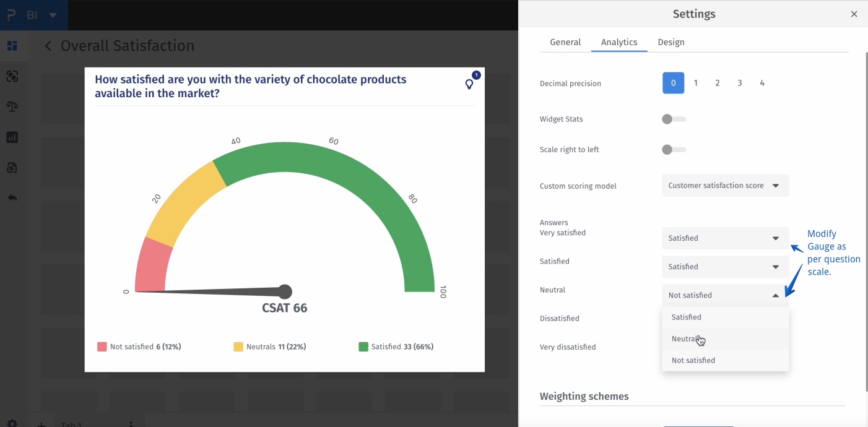This screenshot has width=868, height=427.
Task: Click the reply arrow icon in sidebar
Action: coord(12,198)
